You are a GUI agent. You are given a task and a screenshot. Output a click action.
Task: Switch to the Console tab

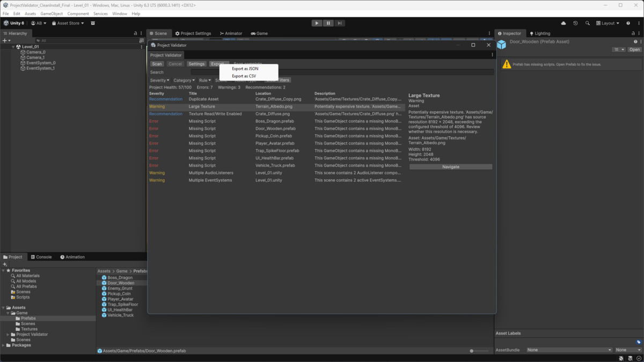tap(41, 257)
